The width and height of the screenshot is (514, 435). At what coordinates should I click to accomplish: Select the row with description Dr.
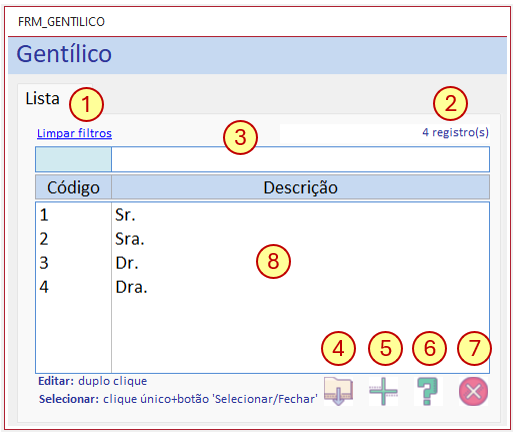coord(263,263)
